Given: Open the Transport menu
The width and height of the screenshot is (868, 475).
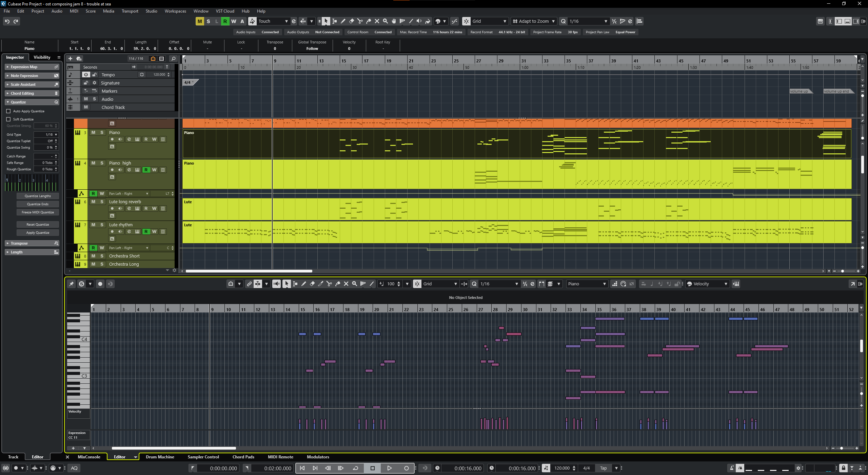Looking at the screenshot, I should [130, 11].
